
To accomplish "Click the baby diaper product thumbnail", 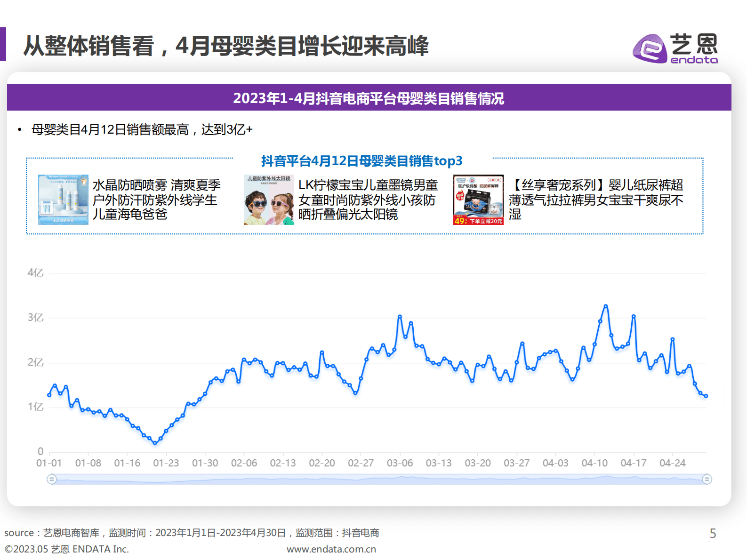I will tap(478, 200).
